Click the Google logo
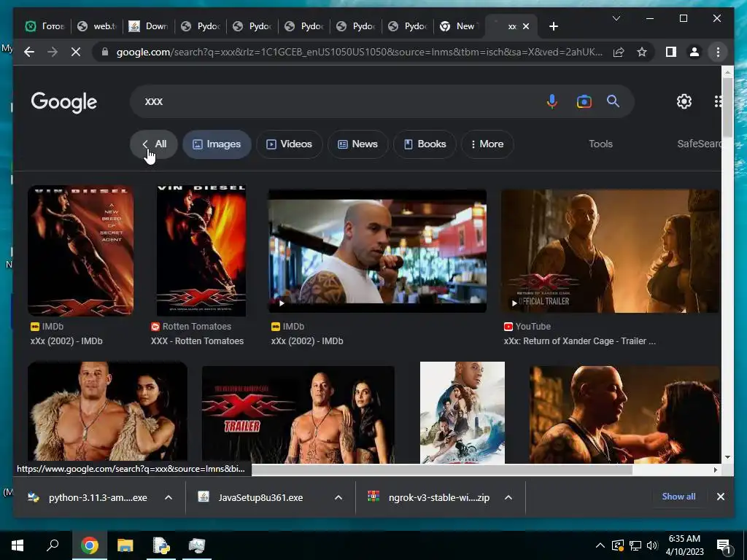This screenshot has height=560, width=747. 64,102
